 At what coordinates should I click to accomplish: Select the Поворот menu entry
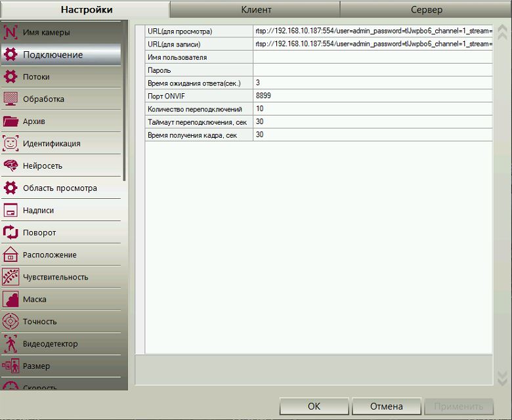click(61, 232)
